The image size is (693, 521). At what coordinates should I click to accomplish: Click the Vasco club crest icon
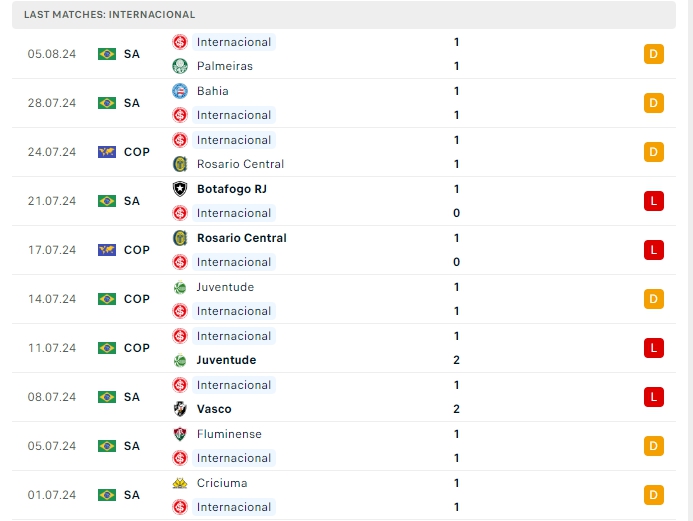click(x=180, y=409)
